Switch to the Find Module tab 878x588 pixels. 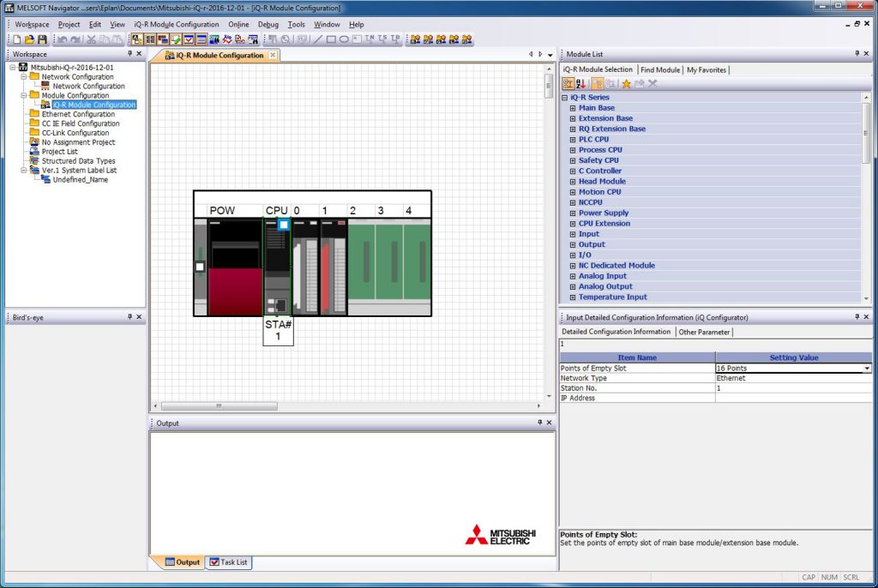(659, 69)
